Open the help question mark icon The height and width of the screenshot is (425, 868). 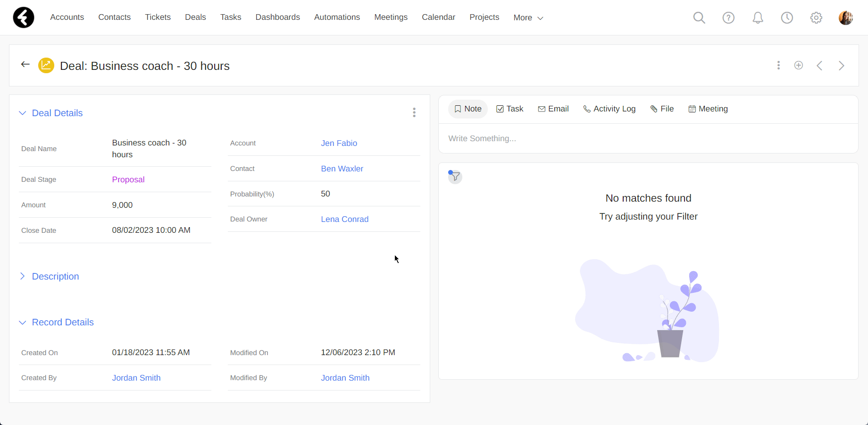coord(728,17)
